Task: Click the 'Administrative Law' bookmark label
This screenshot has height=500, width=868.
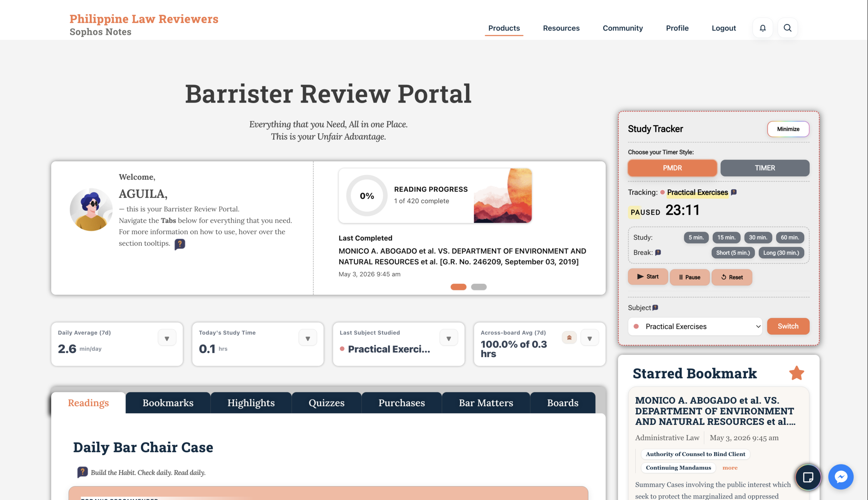Action: (x=667, y=438)
